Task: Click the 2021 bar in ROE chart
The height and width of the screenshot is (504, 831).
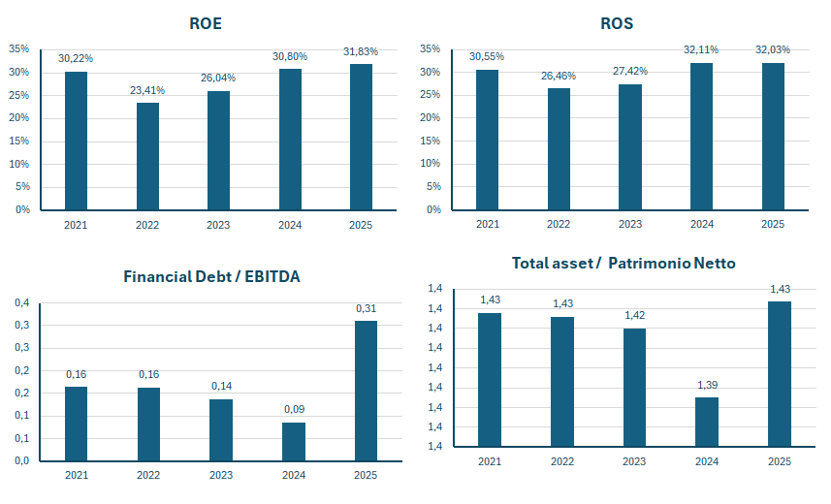Action: (x=76, y=141)
